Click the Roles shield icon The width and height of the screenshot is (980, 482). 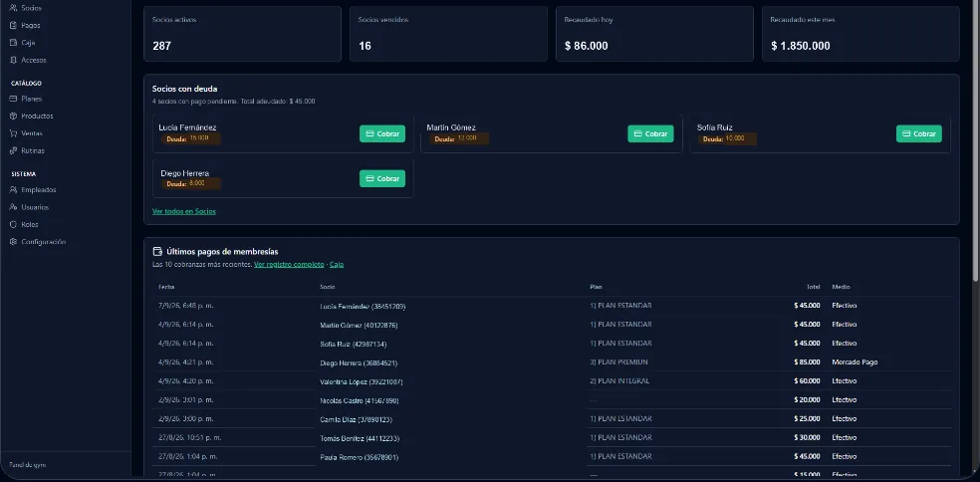(13, 224)
